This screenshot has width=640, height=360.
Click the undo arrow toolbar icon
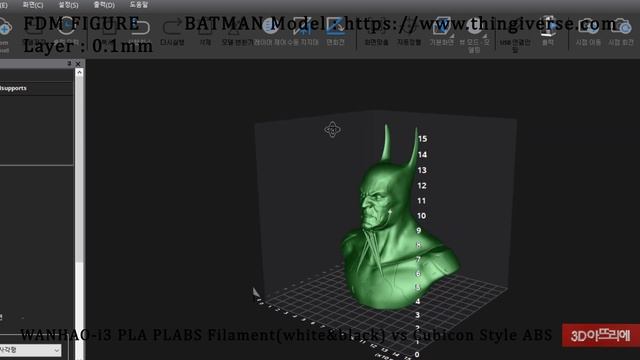pos(140,28)
